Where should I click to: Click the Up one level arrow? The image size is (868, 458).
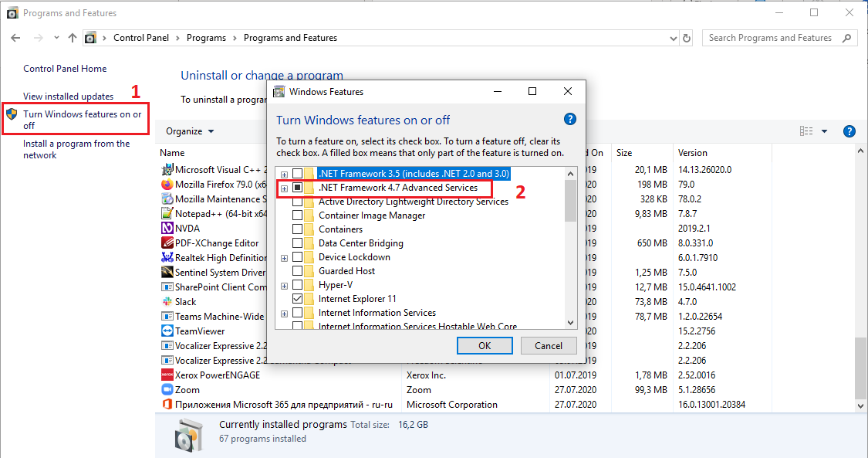pos(73,38)
